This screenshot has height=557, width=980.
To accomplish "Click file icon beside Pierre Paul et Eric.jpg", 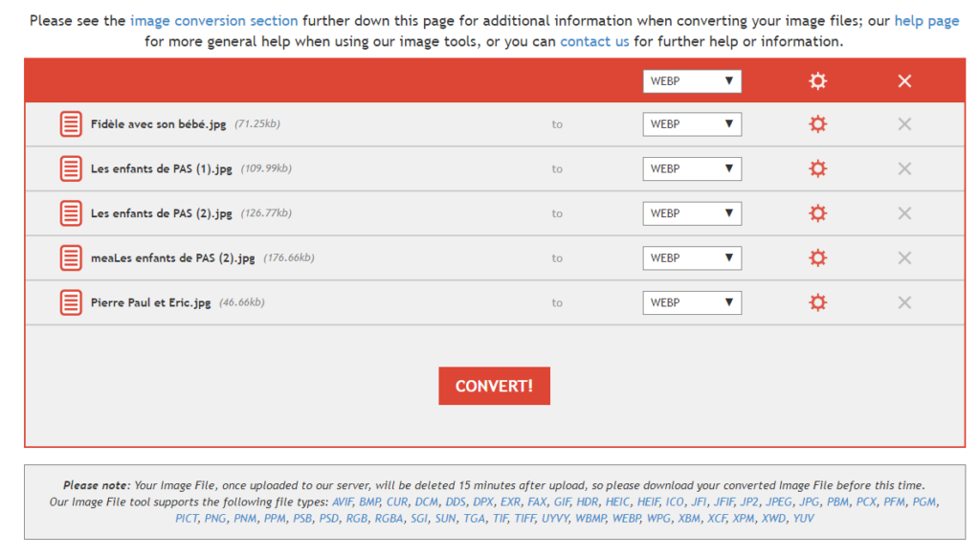I will click(71, 302).
